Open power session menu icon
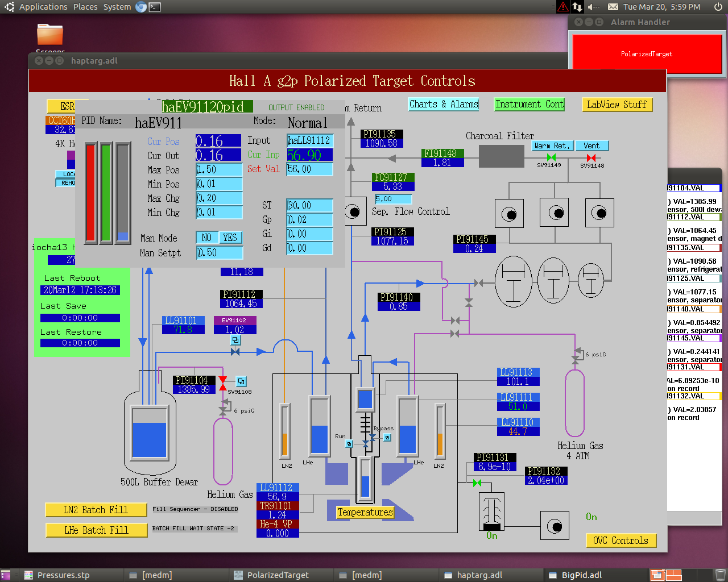728x582 pixels. (718, 7)
